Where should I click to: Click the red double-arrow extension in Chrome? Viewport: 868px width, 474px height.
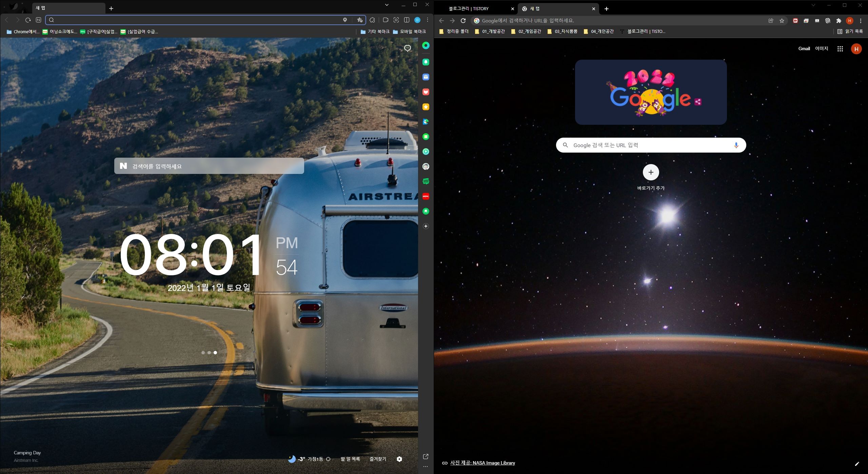(x=795, y=21)
